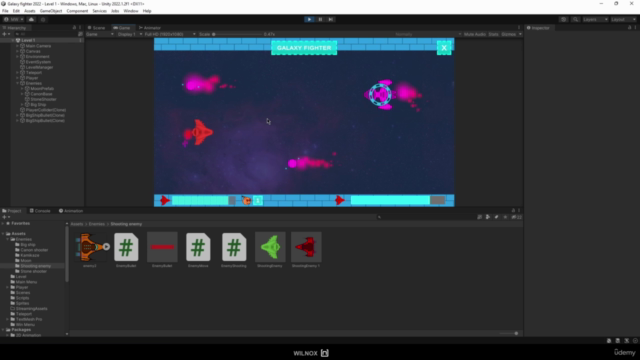Click the Assets breadcrumb link
640x360 pixels.
click(77, 224)
